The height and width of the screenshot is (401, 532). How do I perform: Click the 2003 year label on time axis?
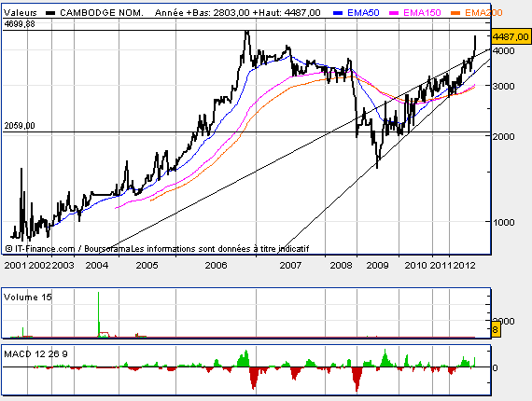63,265
